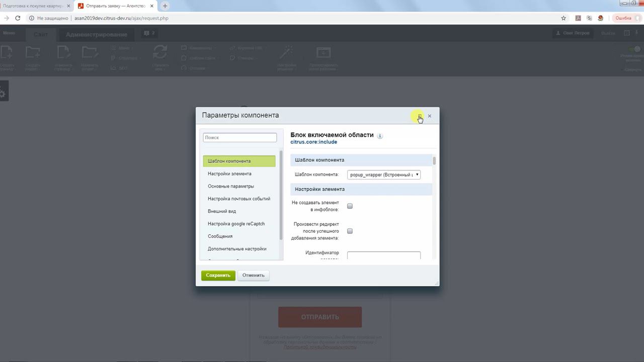
Task: Expand the component parameters dialog to full size
Action: [x=420, y=116]
